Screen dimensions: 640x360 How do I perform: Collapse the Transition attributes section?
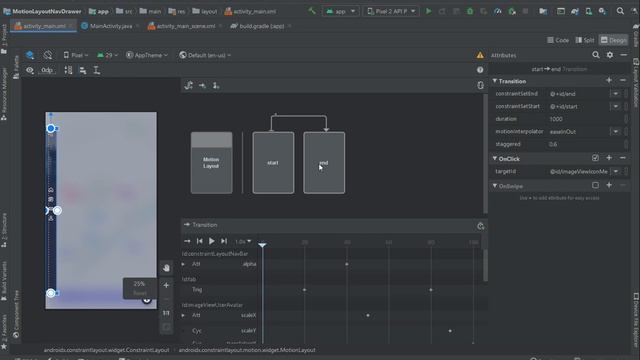click(495, 81)
